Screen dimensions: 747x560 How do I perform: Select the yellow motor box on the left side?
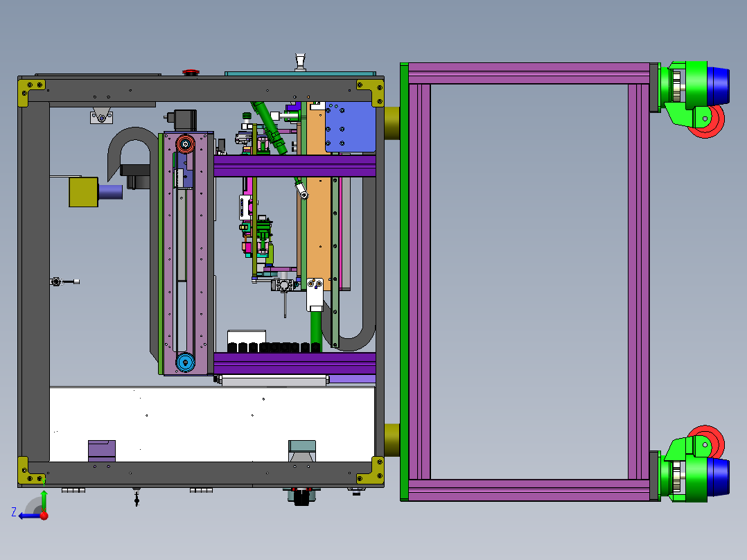click(x=83, y=192)
